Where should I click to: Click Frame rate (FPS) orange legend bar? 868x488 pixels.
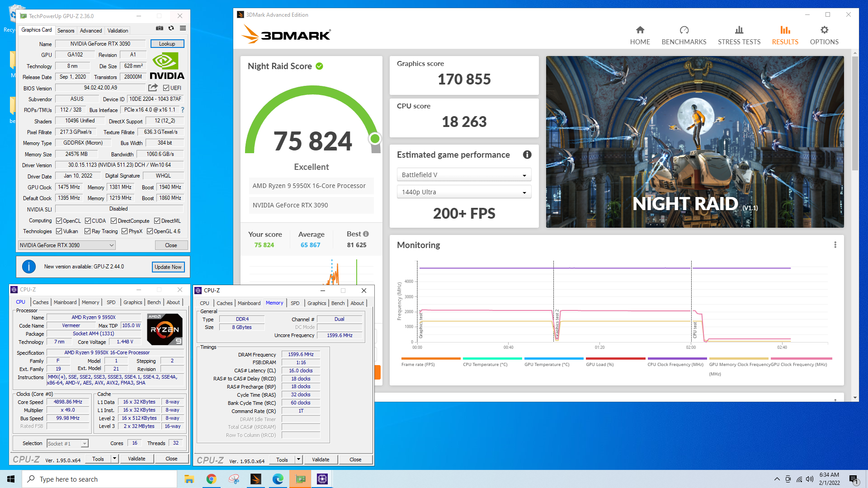pyautogui.click(x=430, y=358)
